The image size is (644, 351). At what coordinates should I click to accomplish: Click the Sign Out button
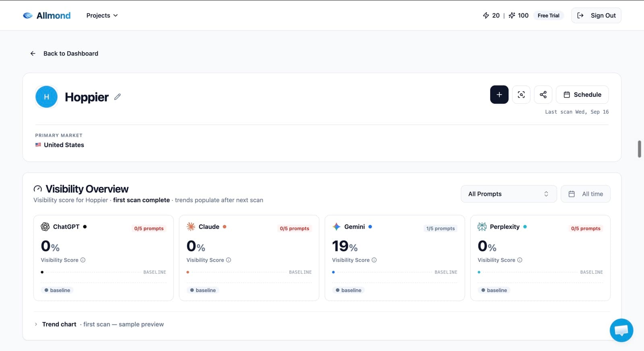click(x=596, y=15)
